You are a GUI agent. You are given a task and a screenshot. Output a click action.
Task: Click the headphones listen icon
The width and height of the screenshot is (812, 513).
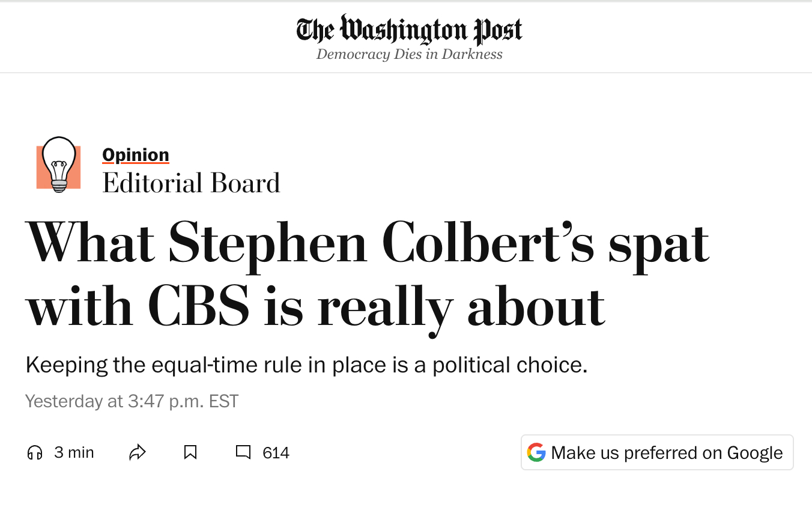pyautogui.click(x=35, y=452)
